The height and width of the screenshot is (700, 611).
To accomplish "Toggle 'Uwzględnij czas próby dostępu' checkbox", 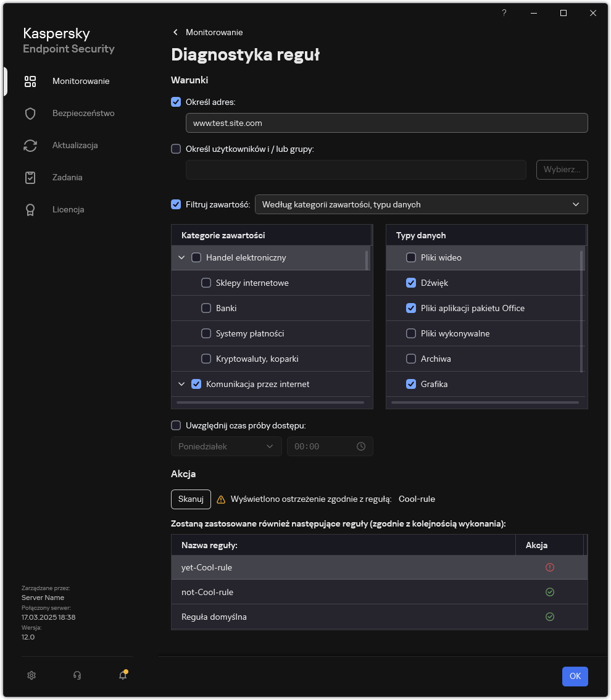I will pos(176,425).
